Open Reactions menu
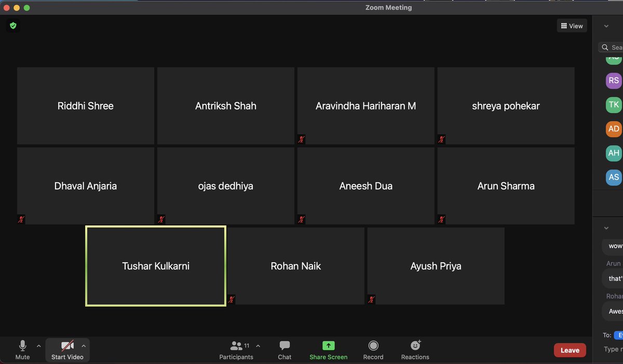Screen dimensions: 623x364 pos(415,349)
